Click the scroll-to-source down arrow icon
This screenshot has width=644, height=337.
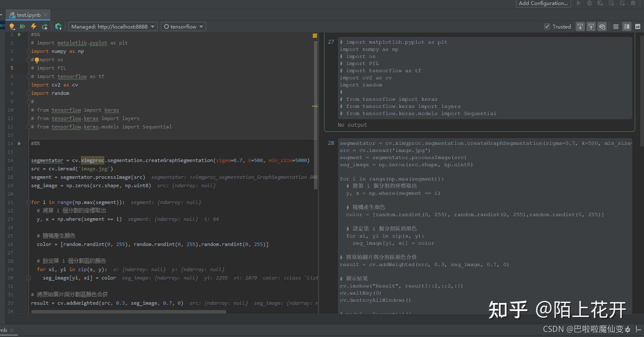point(580,27)
